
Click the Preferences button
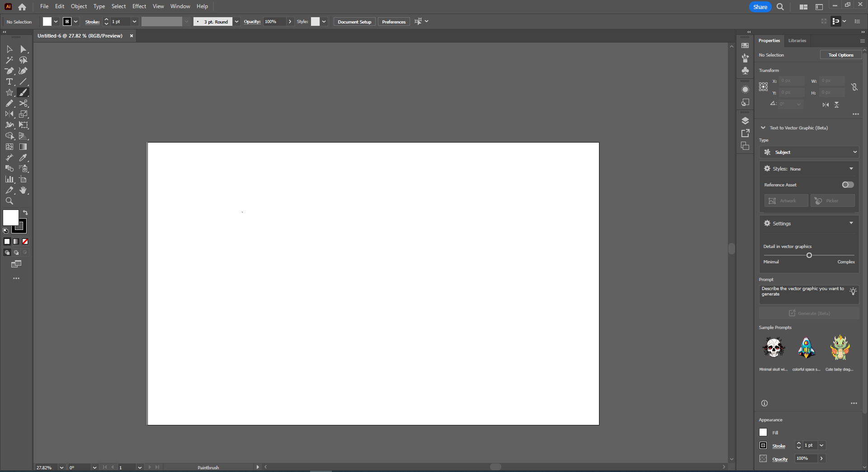[394, 22]
